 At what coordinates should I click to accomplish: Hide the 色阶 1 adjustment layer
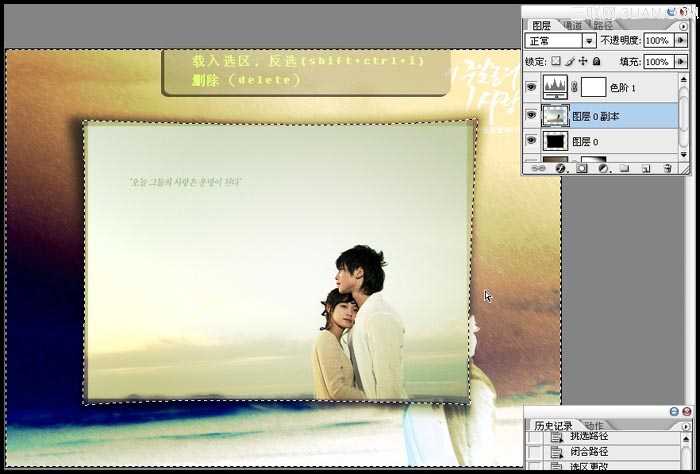(x=531, y=88)
